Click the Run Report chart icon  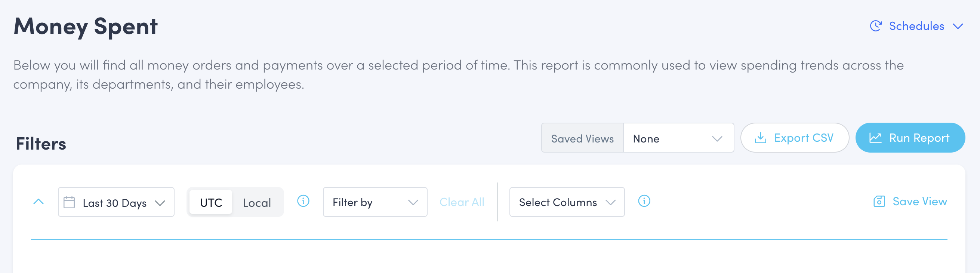tap(875, 138)
